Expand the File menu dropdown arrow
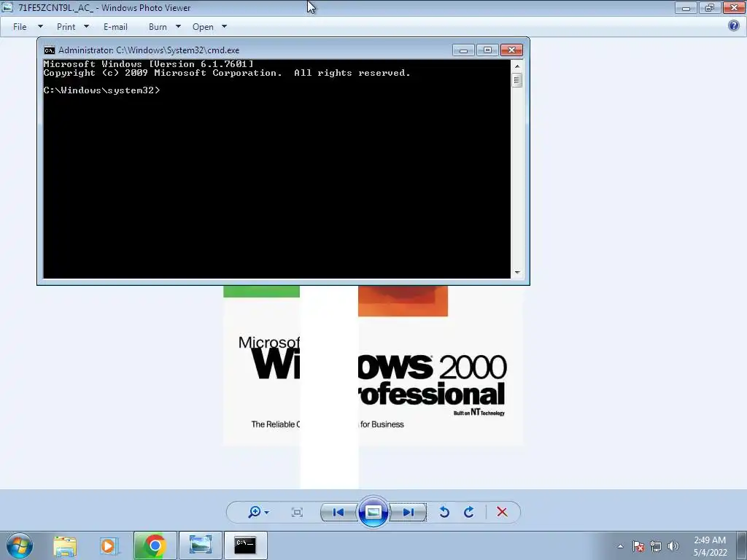The width and height of the screenshot is (747, 560). pyautogui.click(x=41, y=27)
